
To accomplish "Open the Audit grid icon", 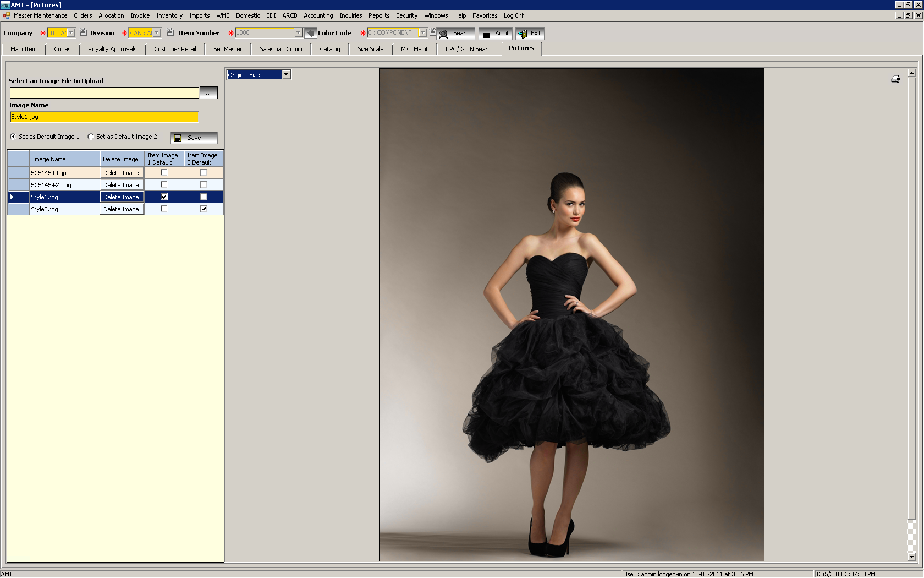I will 487,33.
